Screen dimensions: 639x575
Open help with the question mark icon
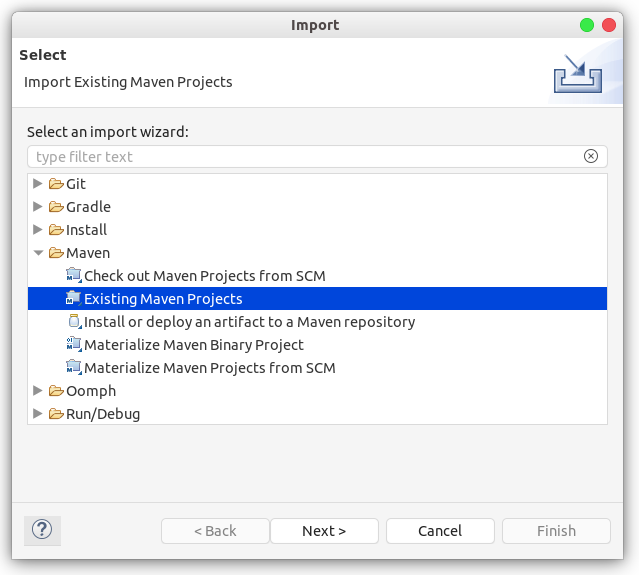click(x=42, y=530)
